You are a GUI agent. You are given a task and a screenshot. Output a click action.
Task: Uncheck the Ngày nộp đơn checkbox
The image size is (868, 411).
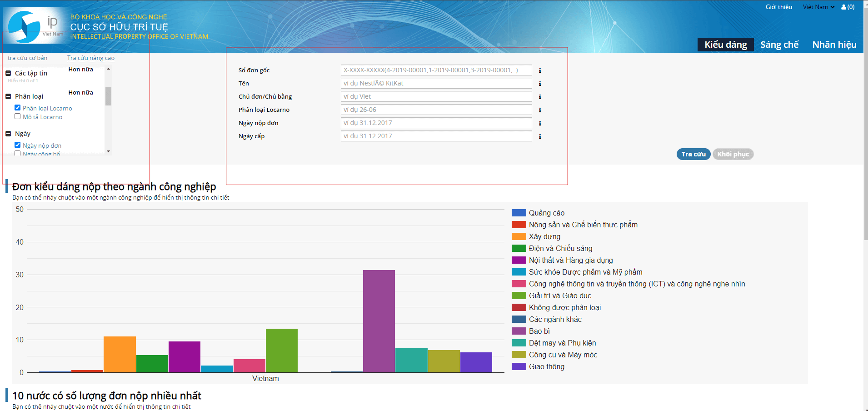[x=18, y=145]
